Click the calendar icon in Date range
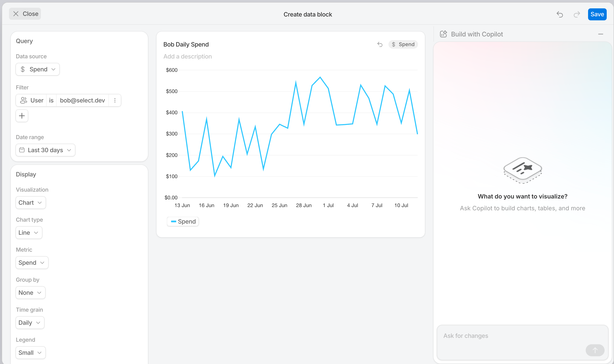The height and width of the screenshot is (364, 614). click(22, 150)
